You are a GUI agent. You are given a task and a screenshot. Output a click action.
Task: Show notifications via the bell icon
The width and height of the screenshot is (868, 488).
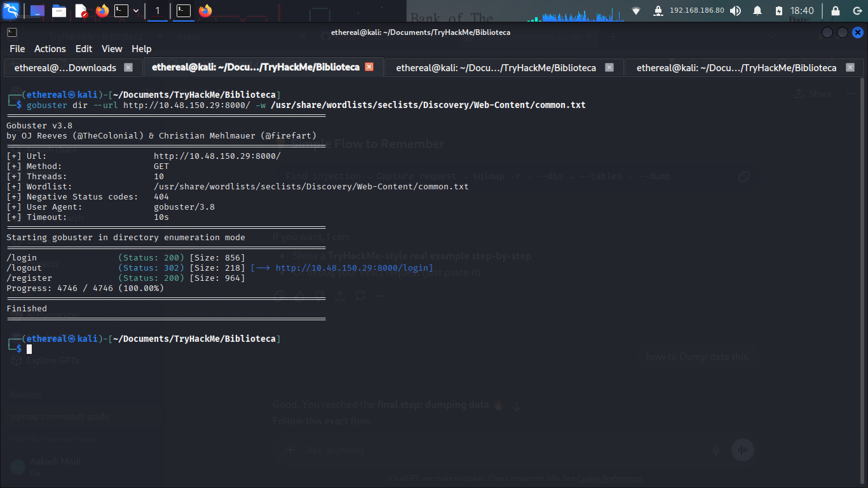757,11
